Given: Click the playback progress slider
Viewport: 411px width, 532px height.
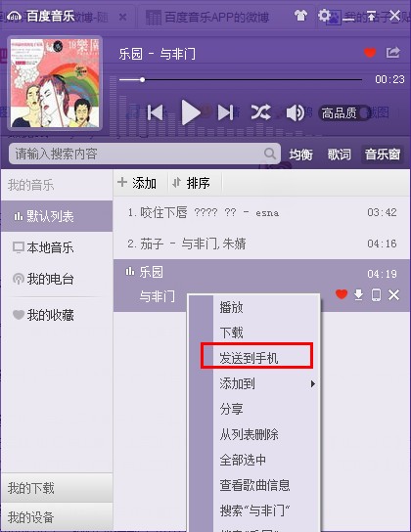Looking at the screenshot, I should (241, 80).
